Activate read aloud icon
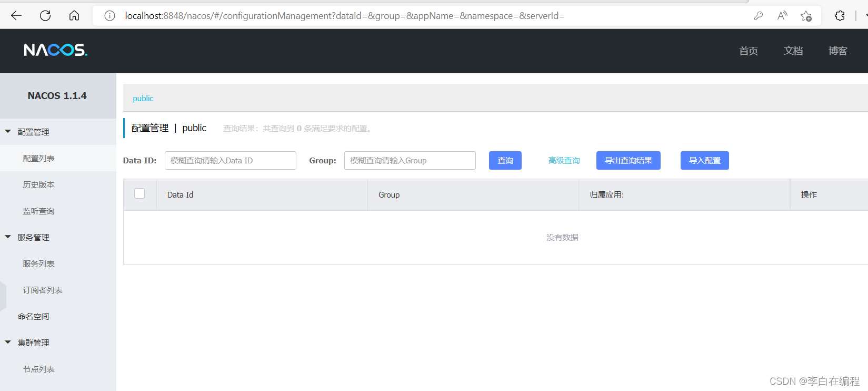Image resolution: width=868 pixels, height=391 pixels. 782,16
